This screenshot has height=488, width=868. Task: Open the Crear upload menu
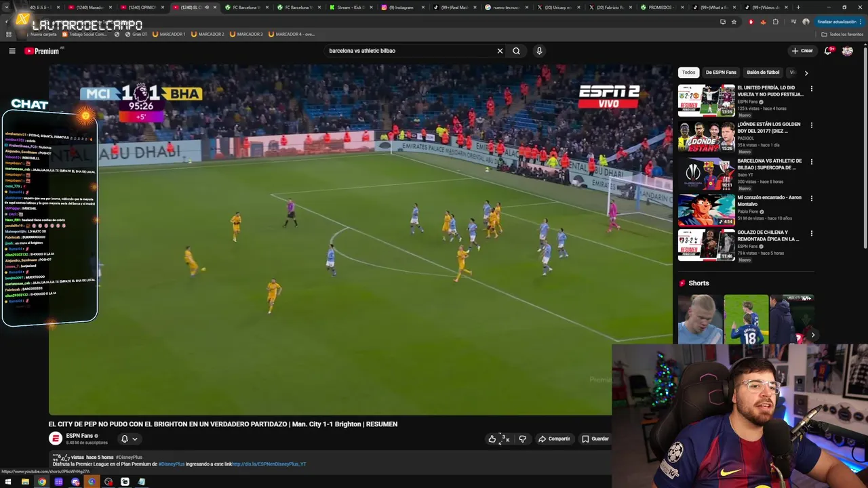(x=802, y=51)
